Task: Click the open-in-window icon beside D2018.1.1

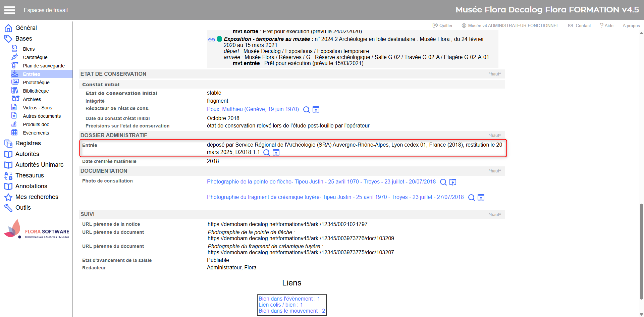Action: (276, 153)
